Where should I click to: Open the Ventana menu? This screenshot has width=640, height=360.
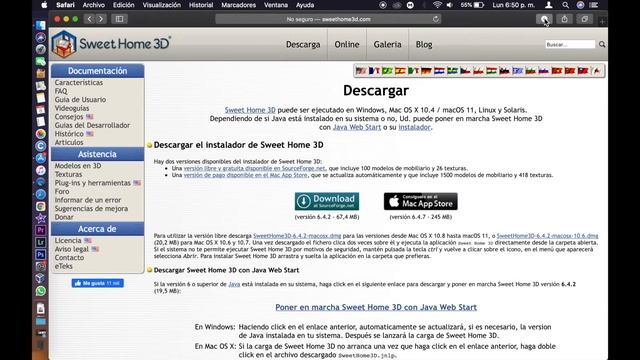pos(276,5)
